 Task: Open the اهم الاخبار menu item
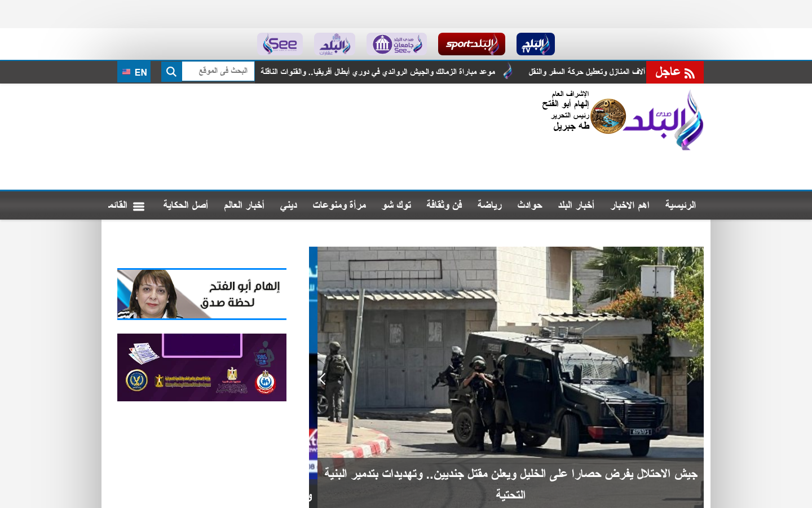630,205
